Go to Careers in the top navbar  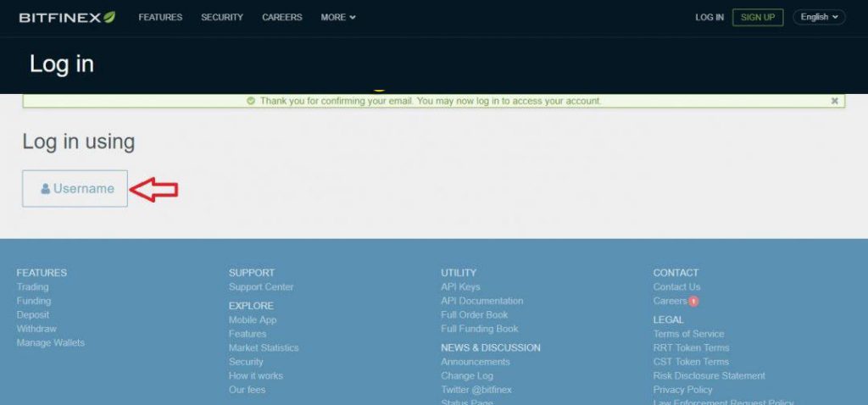tap(281, 17)
